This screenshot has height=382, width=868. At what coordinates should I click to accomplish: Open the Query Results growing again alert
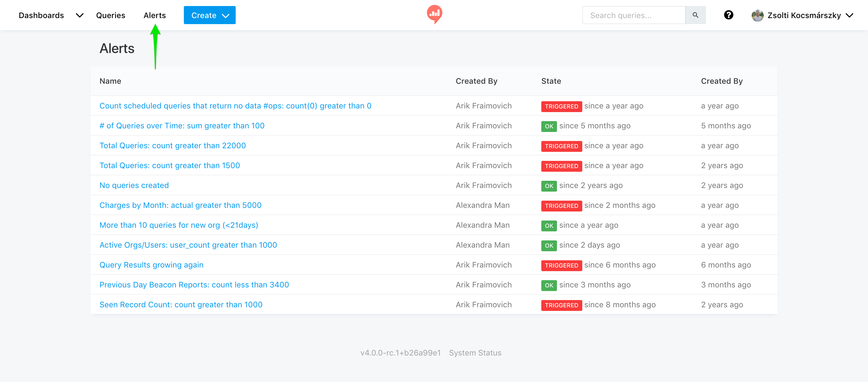[x=151, y=265]
